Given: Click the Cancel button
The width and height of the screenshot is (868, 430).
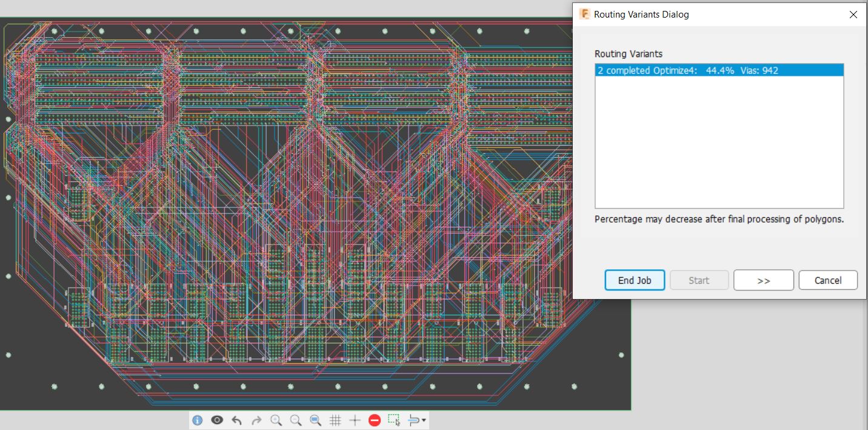Looking at the screenshot, I should 828,280.
